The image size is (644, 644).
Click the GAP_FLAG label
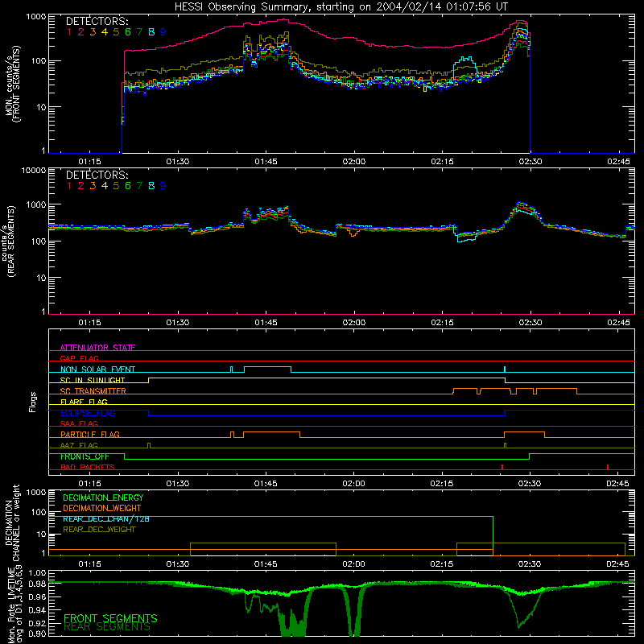pyautogui.click(x=79, y=358)
